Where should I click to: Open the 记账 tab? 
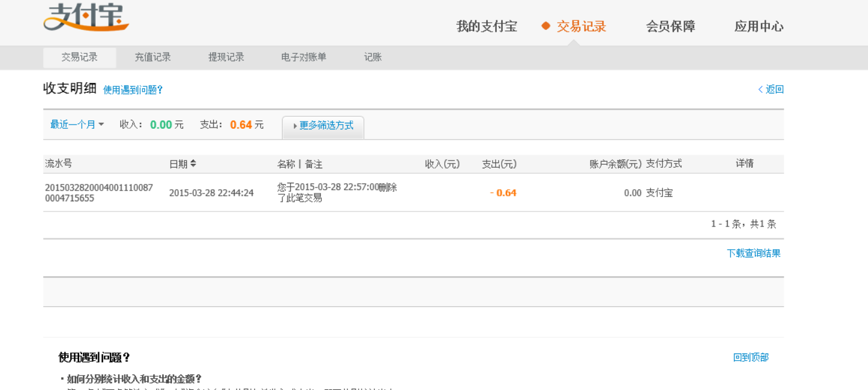point(372,57)
